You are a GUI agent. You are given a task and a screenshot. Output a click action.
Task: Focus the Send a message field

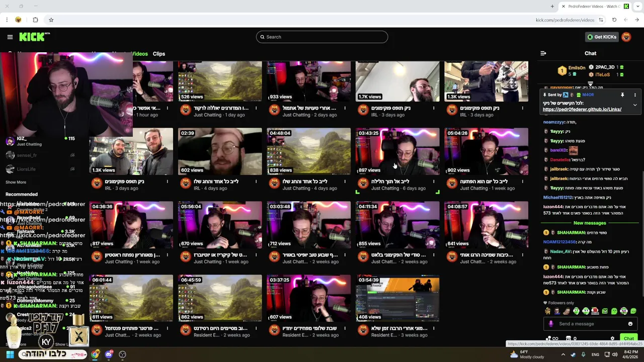point(590,324)
